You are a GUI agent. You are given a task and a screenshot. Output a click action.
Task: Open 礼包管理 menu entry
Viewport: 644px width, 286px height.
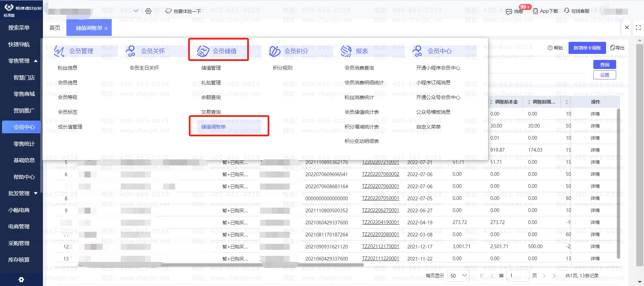pyautogui.click(x=211, y=82)
